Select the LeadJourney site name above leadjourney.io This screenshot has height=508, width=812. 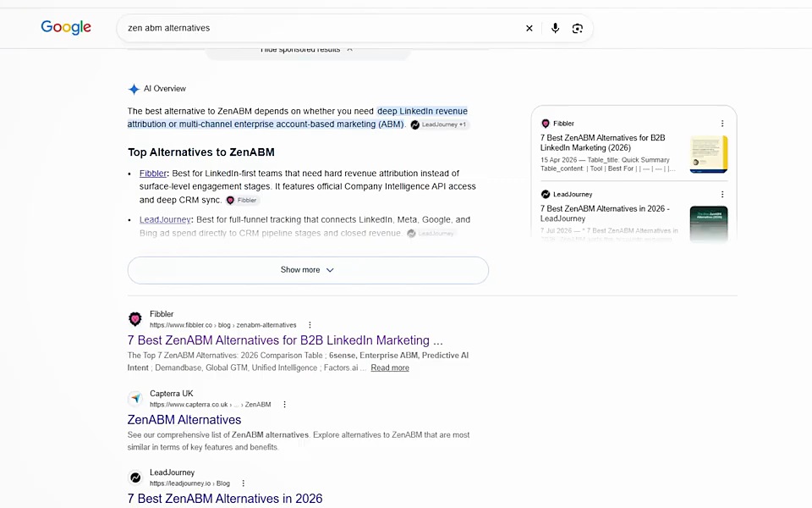click(172, 472)
